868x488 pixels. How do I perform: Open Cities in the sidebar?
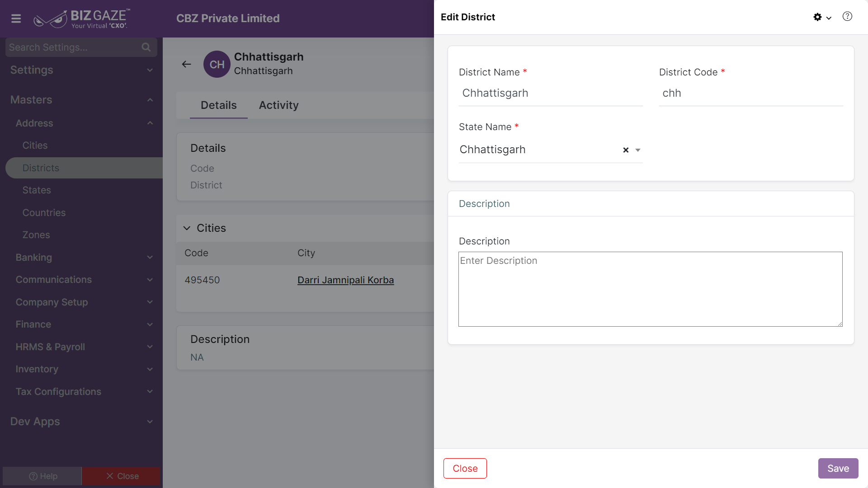pos(35,145)
